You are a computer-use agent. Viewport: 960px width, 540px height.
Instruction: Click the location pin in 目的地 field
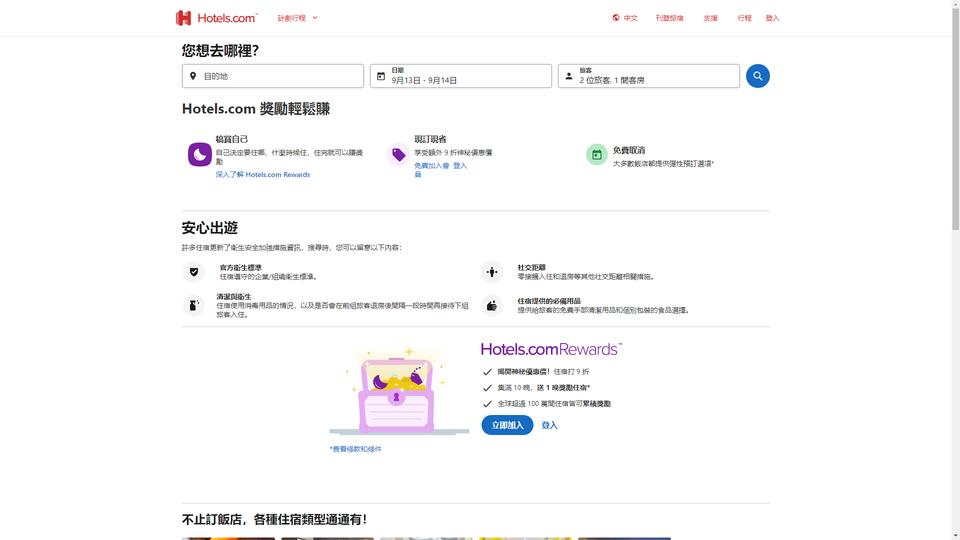click(193, 76)
